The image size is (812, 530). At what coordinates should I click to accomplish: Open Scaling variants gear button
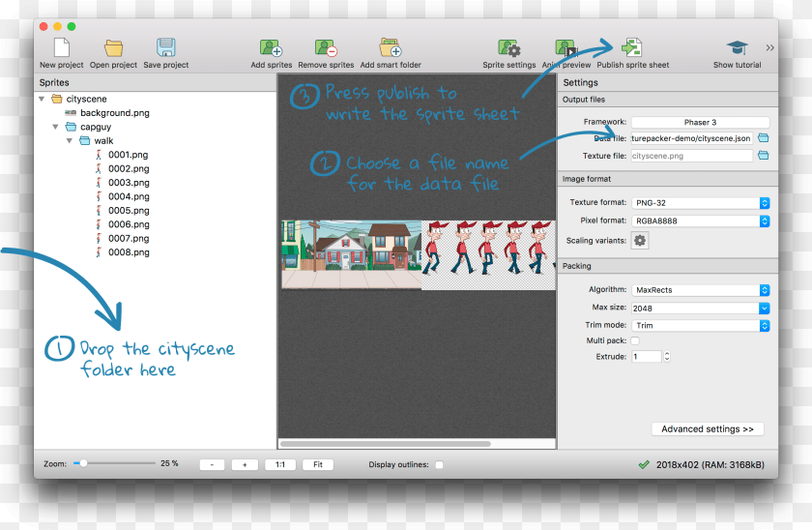tap(640, 241)
